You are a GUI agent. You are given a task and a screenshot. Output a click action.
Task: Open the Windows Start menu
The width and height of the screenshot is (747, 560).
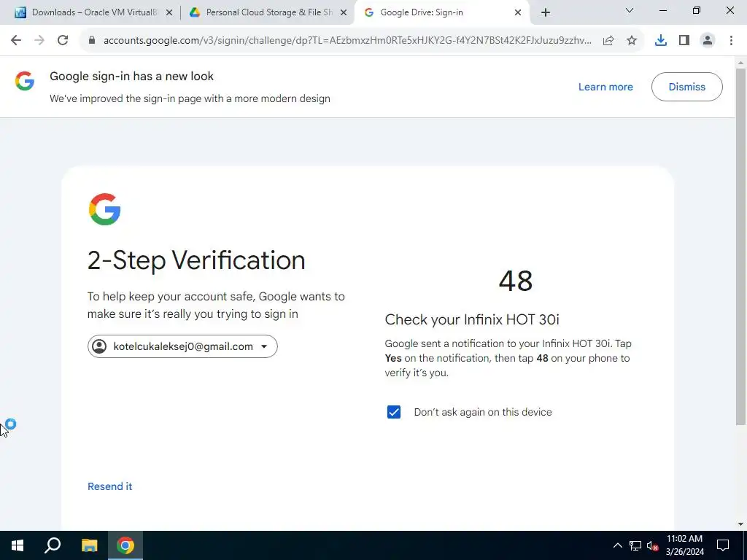[x=18, y=545]
